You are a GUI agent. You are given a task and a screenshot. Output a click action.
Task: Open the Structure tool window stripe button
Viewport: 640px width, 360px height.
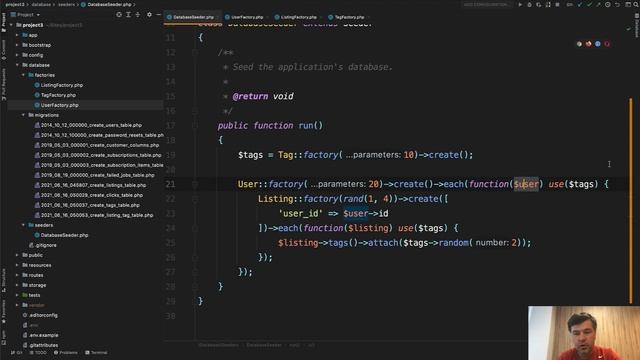pos(4,280)
